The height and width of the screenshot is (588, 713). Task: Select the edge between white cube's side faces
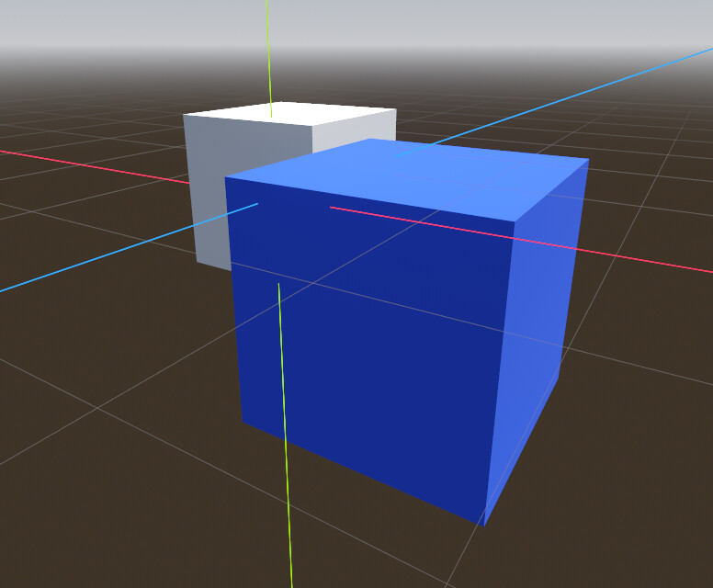(x=312, y=141)
